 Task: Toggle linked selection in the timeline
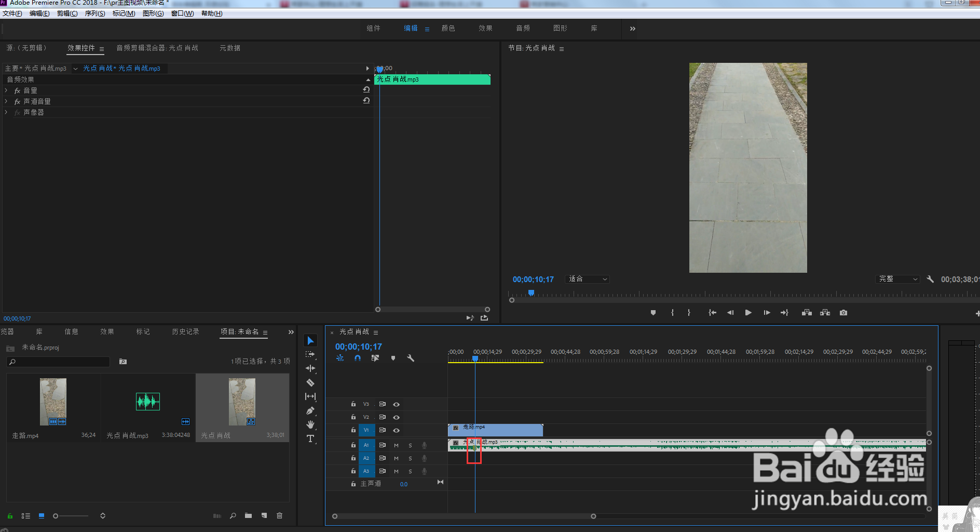375,358
